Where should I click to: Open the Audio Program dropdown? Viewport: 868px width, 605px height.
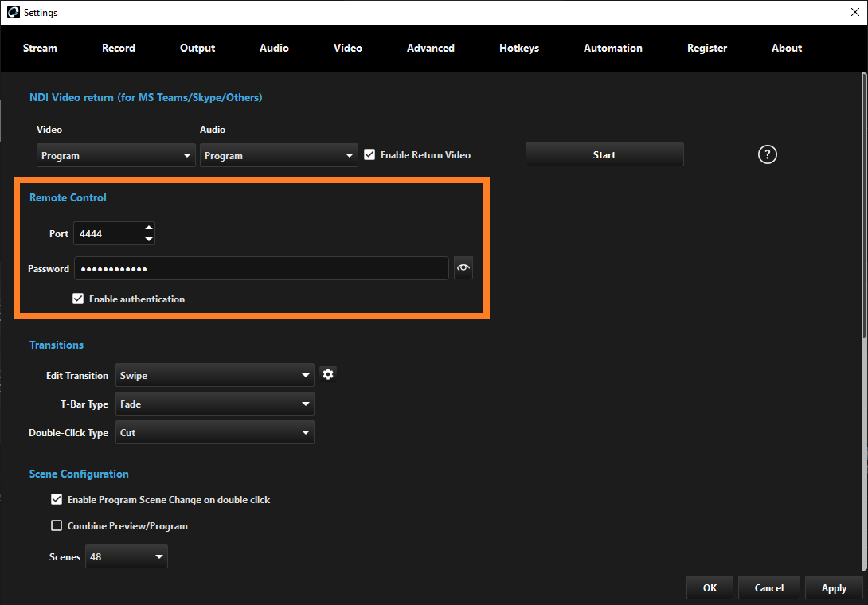click(x=279, y=155)
